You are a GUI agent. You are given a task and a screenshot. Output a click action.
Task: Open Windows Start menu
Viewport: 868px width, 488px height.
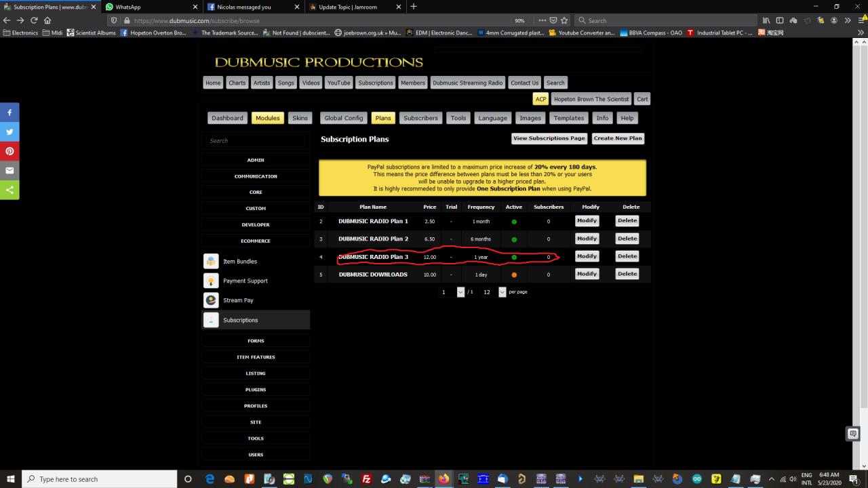pyautogui.click(x=11, y=479)
